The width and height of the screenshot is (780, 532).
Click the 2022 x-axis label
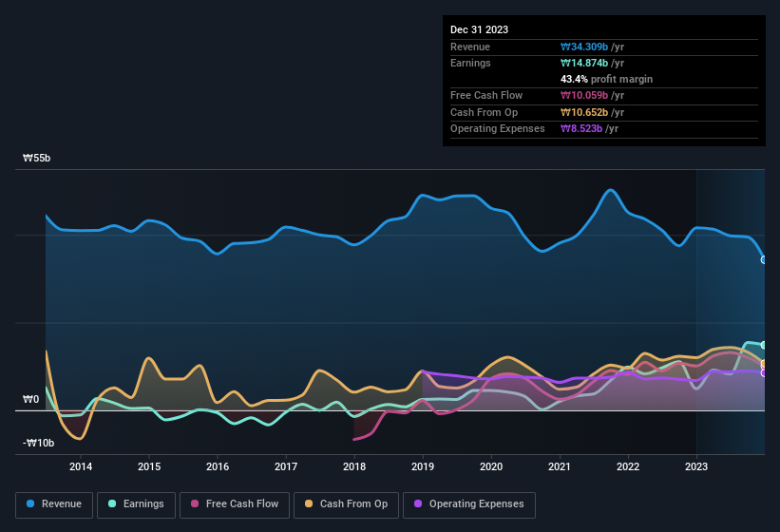[628, 466]
